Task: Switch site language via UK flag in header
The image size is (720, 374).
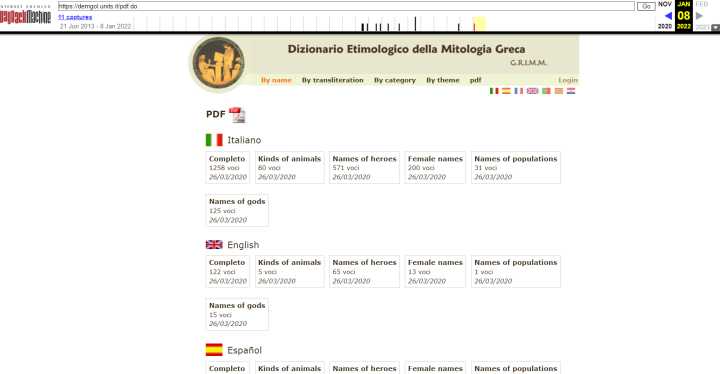Action: pyautogui.click(x=532, y=91)
